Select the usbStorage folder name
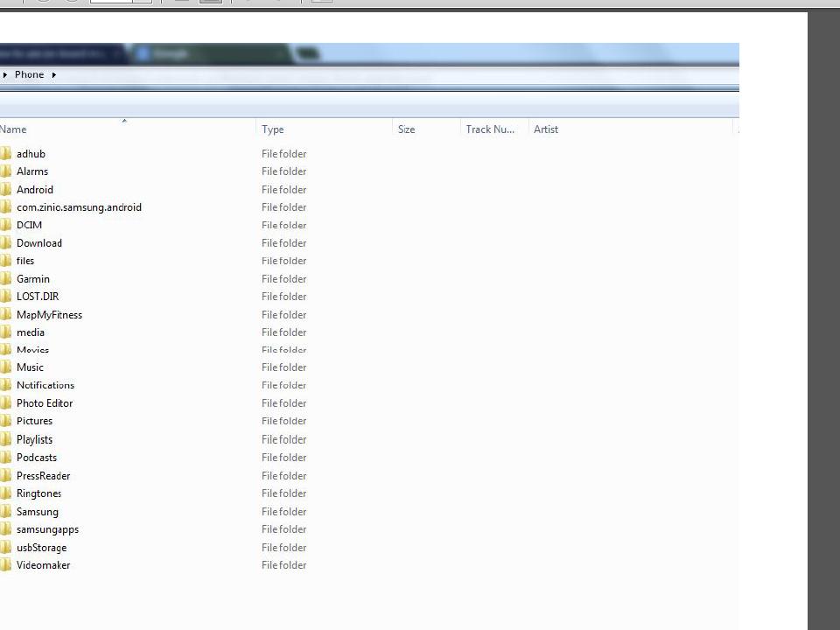The height and width of the screenshot is (630, 840). [41, 548]
